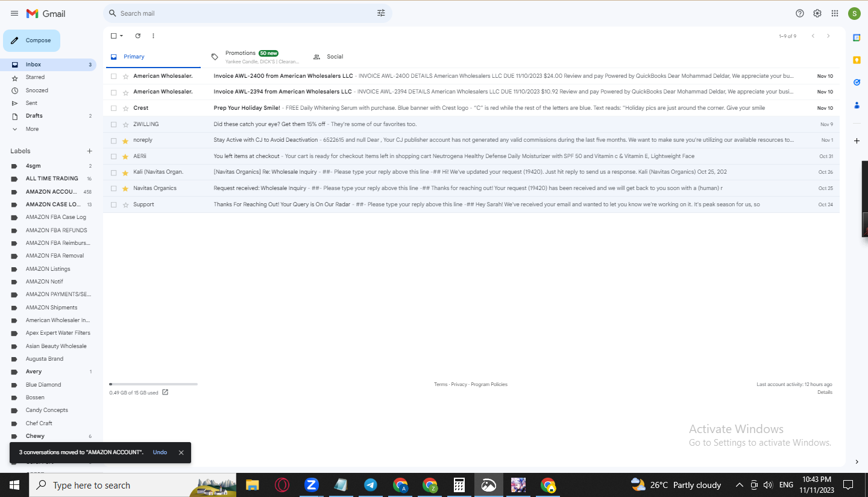
Task: Open 'Prep Your Holiday Smile!' email from Crest
Action: pos(471,108)
